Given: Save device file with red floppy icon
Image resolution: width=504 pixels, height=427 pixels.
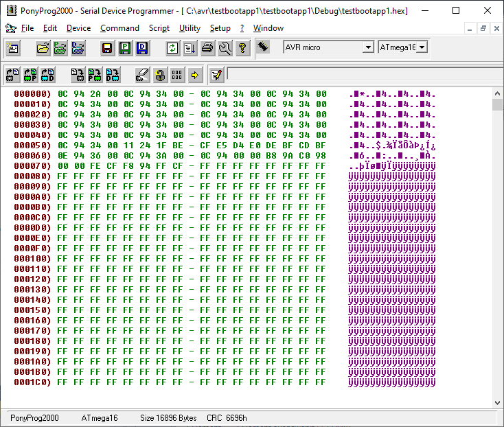Looking at the screenshot, I should tap(107, 48).
